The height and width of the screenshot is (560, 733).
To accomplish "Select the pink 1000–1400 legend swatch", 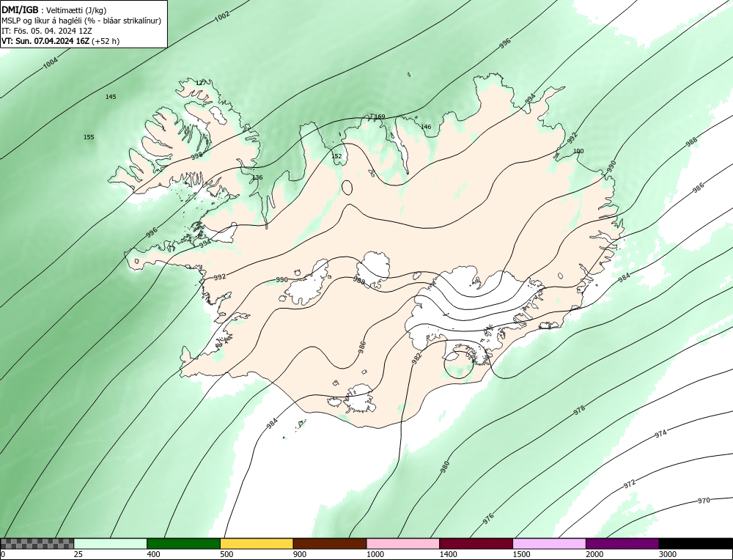I will (403, 543).
